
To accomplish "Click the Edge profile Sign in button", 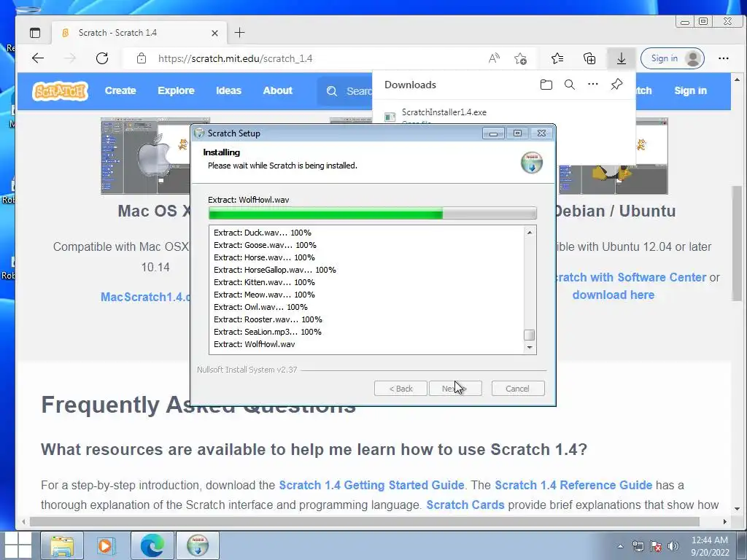I will (672, 58).
